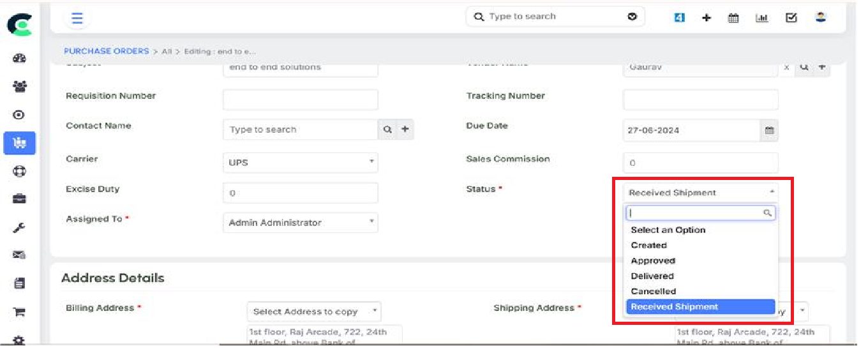868x360 pixels.
Task: Open the quick create plus icon
Action: click(707, 19)
